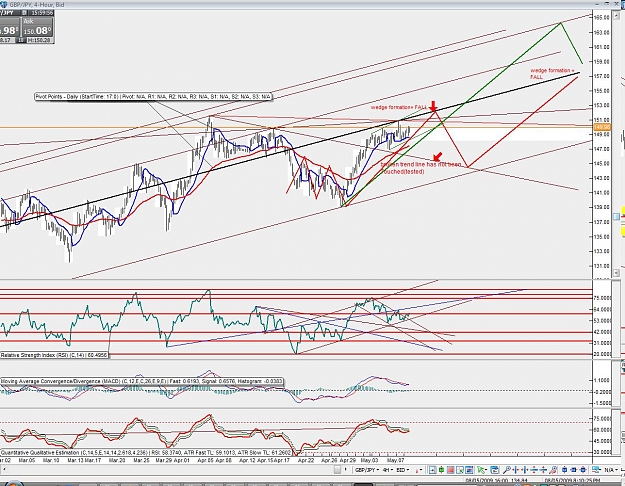Screen dimensions: 625x486
Task: Click the chart-with-pointer toolbar icon
Action: click(x=460, y=470)
